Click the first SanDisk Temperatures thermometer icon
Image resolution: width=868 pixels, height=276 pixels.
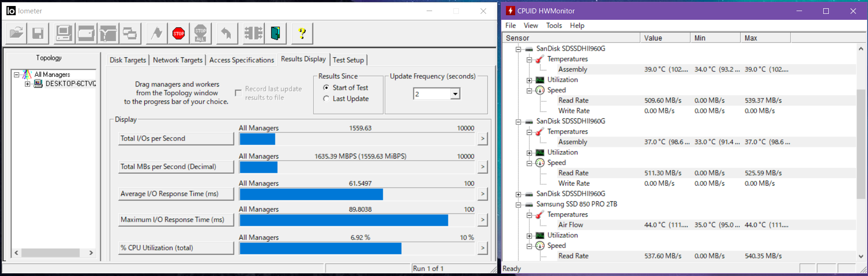point(540,59)
